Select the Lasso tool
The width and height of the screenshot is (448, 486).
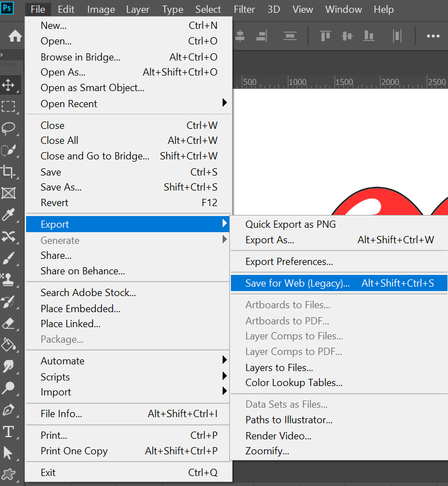8,128
